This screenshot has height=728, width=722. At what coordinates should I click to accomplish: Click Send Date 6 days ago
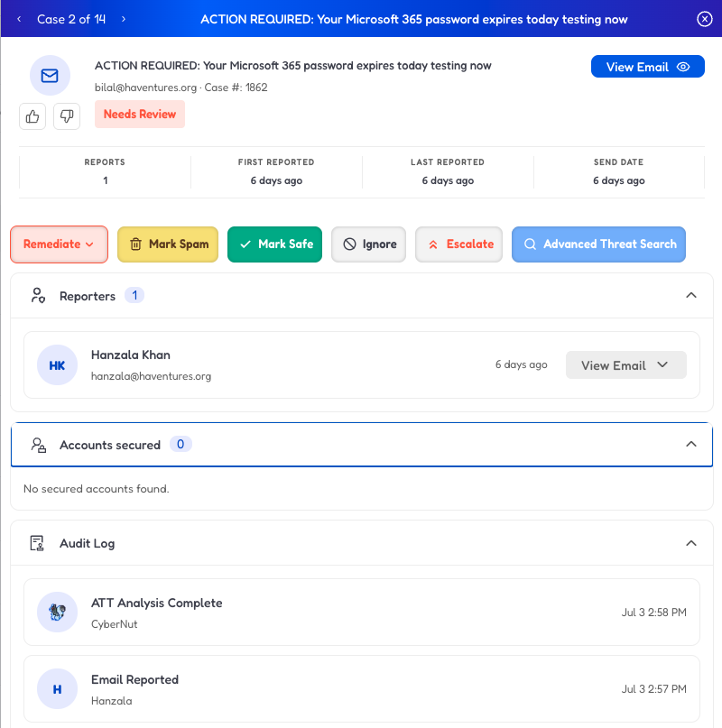(x=619, y=180)
